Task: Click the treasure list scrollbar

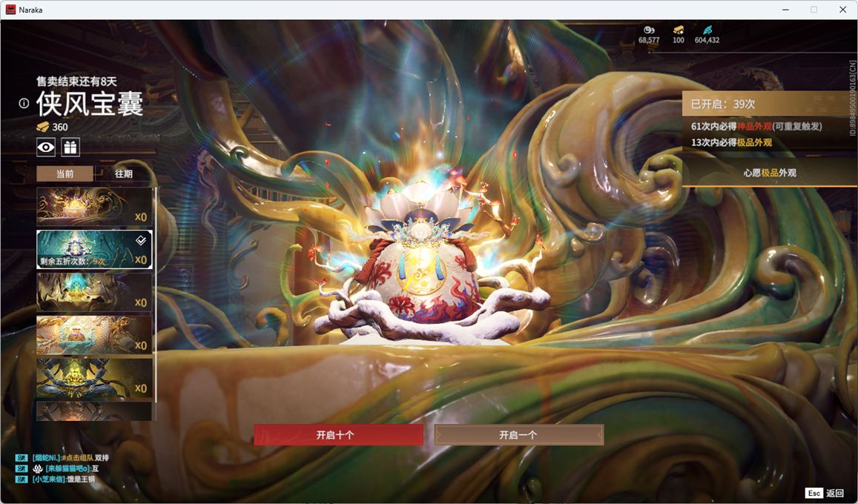Action: [156, 295]
